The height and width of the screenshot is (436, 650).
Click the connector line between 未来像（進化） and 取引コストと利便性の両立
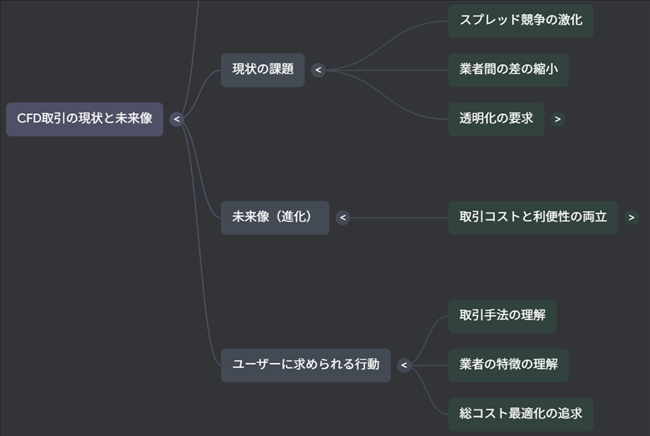400,217
